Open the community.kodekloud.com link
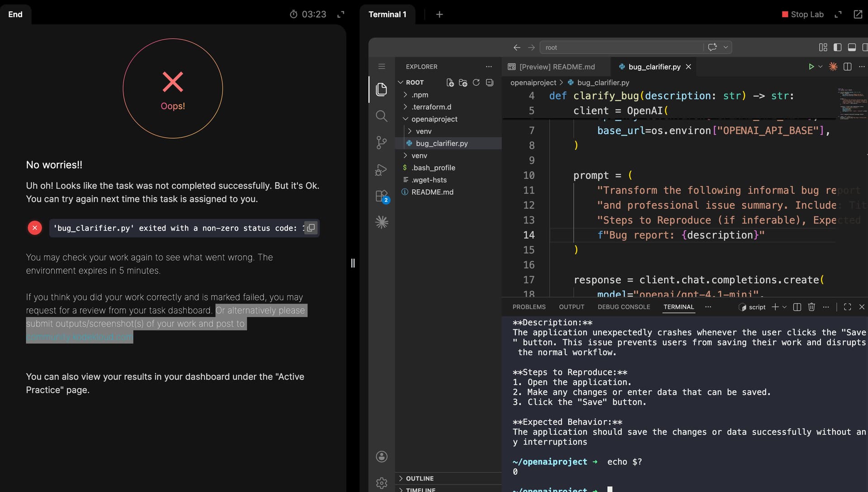Viewport: 868px width, 492px height. [80, 337]
